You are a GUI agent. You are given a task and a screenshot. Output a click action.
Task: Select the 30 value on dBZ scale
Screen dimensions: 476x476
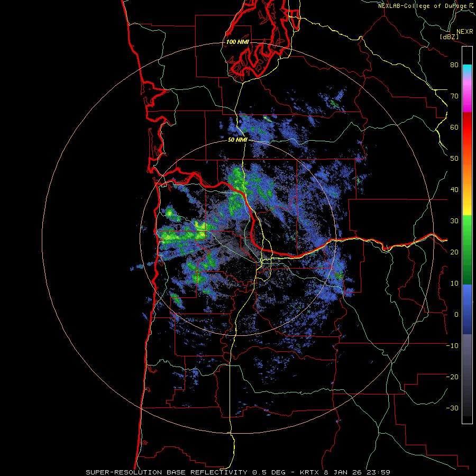click(x=454, y=221)
